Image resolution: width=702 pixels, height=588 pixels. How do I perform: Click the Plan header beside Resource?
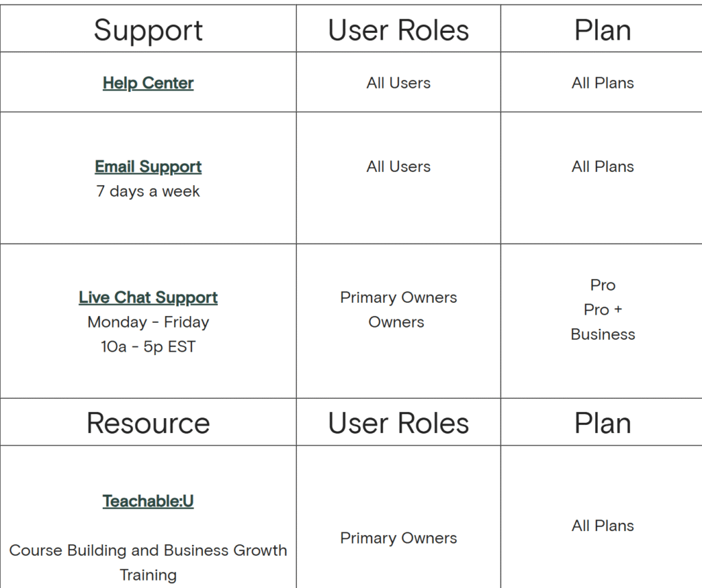(603, 423)
